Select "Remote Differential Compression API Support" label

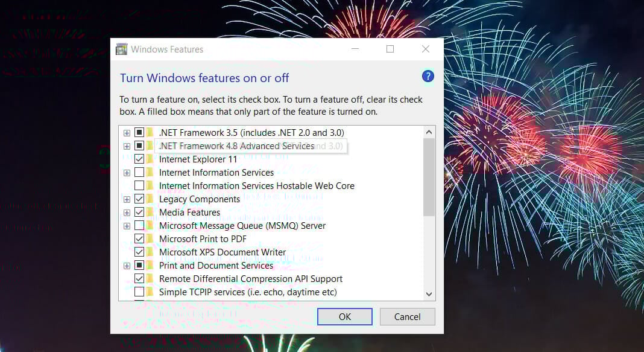(250, 278)
